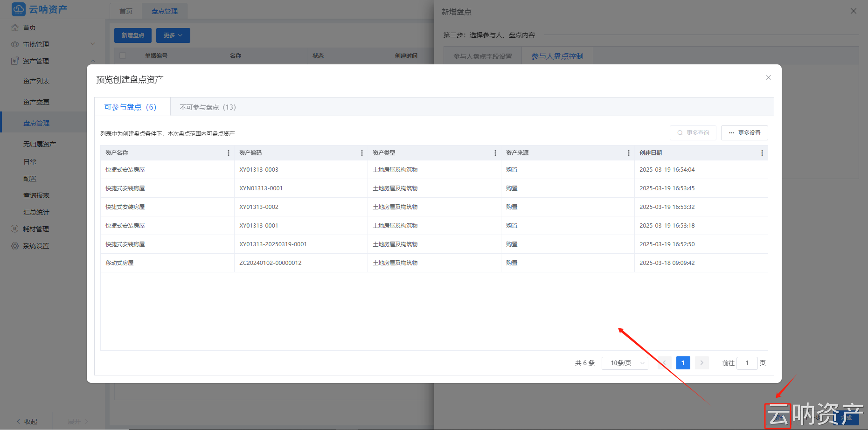The width and height of the screenshot is (868, 430).
Task: Click asset code ZC20240102-00000012
Action: coord(271,263)
